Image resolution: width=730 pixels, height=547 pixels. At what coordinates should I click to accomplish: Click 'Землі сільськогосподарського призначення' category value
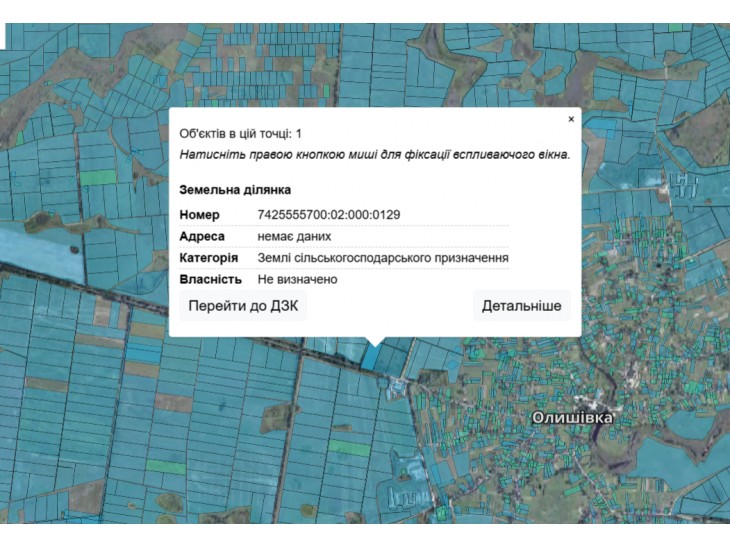(x=383, y=258)
